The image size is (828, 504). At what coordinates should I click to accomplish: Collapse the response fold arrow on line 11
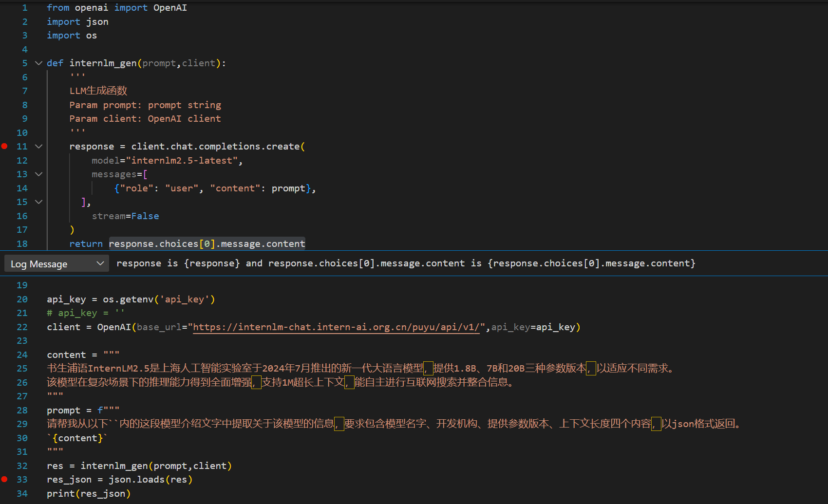pos(38,146)
